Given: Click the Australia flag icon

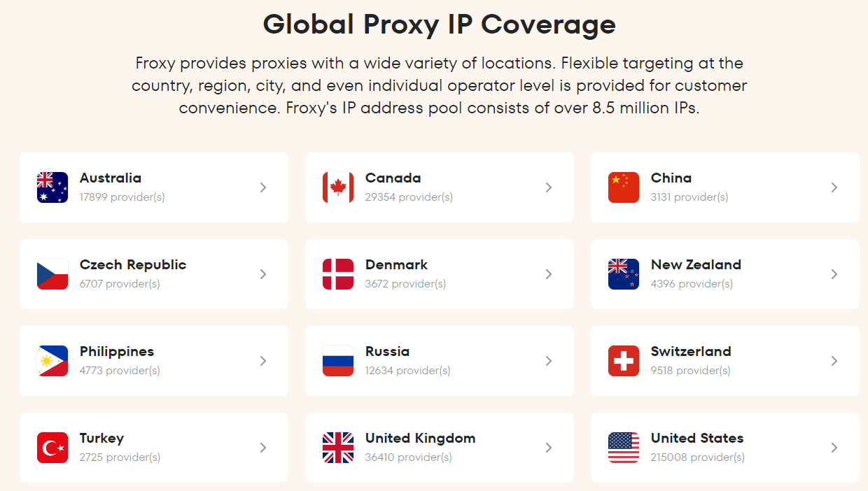Looking at the screenshot, I should tap(52, 187).
